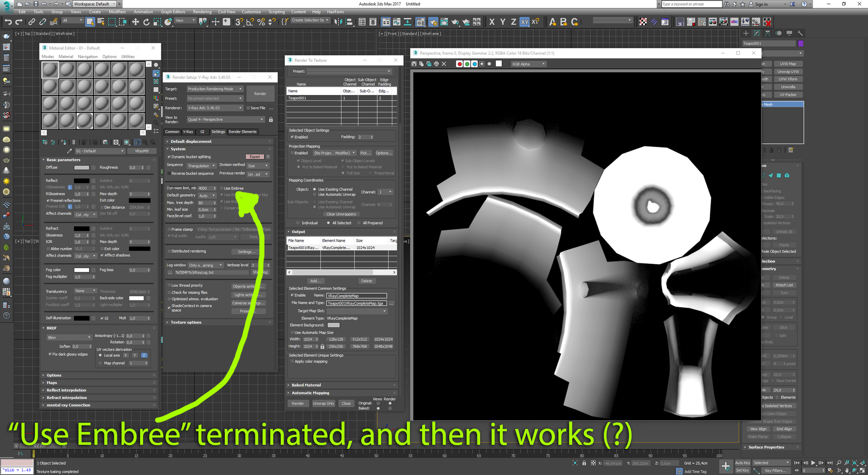Screen dimensions: 868x475
Task: Click the Fog color swatch
Action: [x=81, y=270]
